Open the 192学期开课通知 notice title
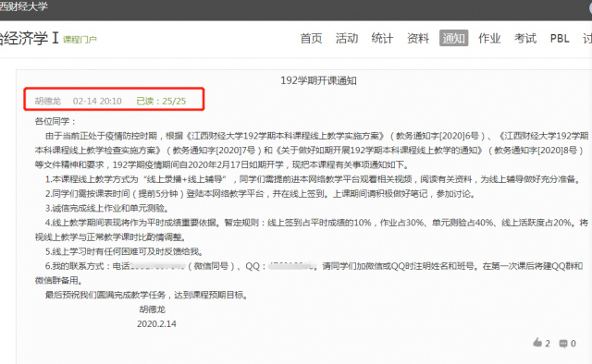Viewport: 592px width, 364px height. pyautogui.click(x=318, y=80)
